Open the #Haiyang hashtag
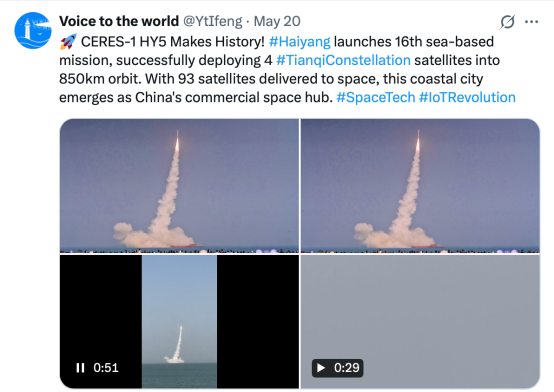Viewport: 554px width, 392px height. tap(300, 42)
